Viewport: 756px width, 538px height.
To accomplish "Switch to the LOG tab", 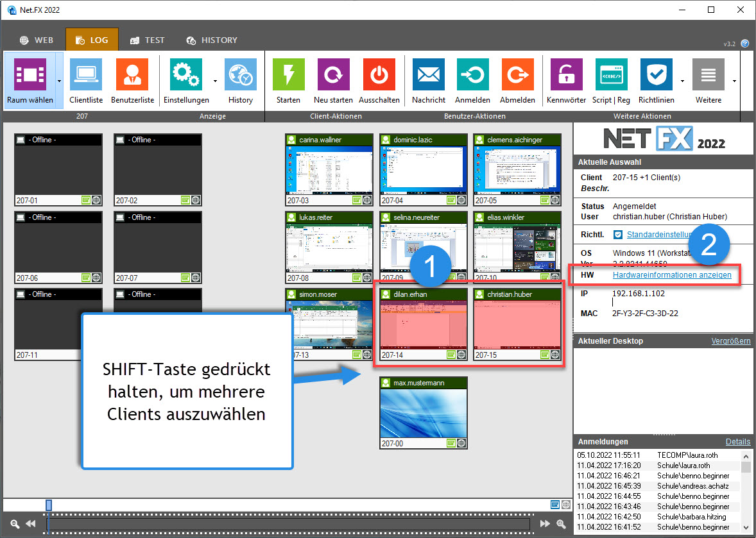I will (x=92, y=40).
